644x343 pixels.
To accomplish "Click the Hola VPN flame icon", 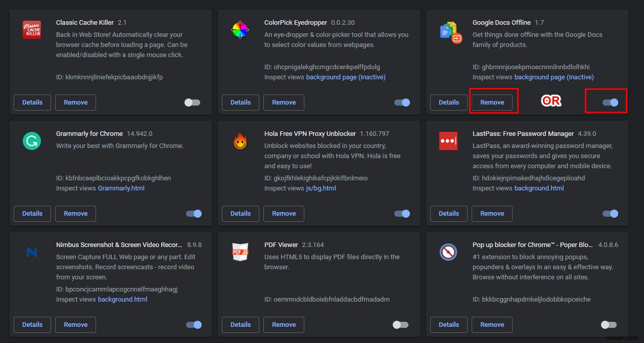I will click(x=240, y=140).
